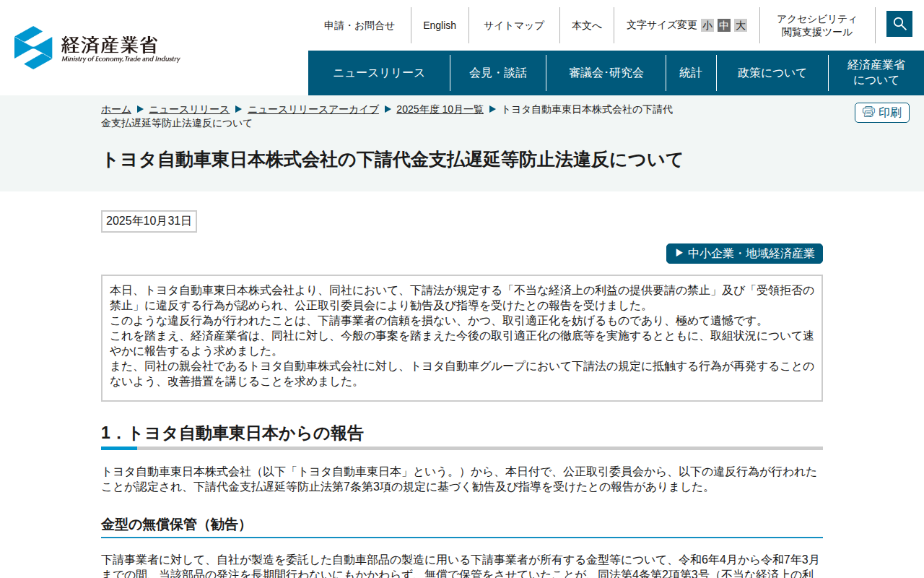The image size is (924, 578).
Task: Open the 経済産業省について navigation menu
Action: click(x=876, y=73)
